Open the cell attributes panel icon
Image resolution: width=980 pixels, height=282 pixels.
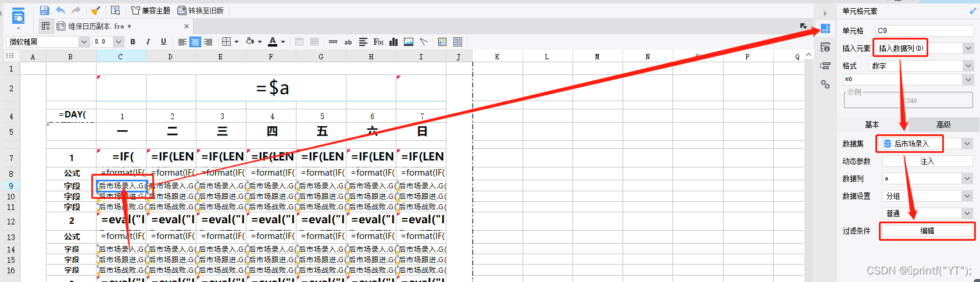[x=825, y=47]
